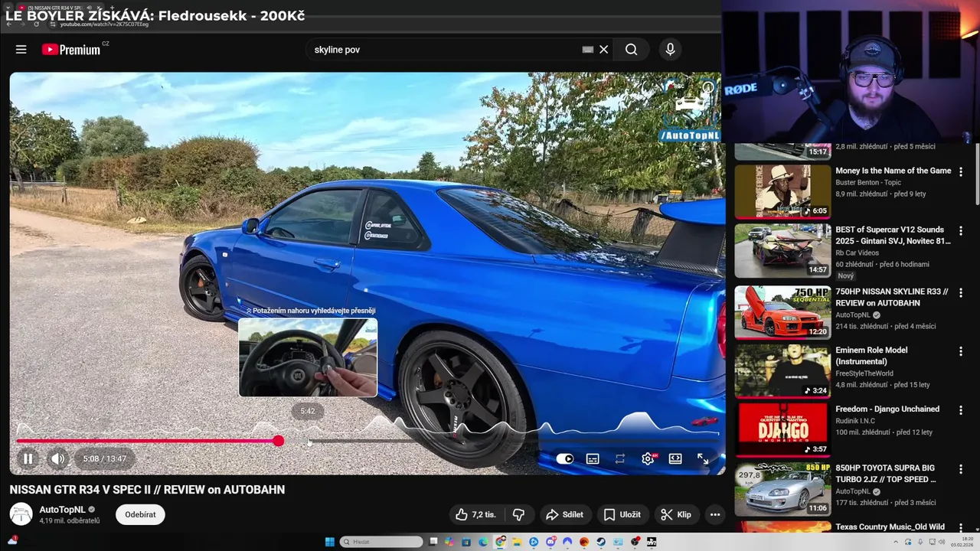980x551 pixels.
Task: Click the taskbar Hledat search box
Action: coord(381,542)
